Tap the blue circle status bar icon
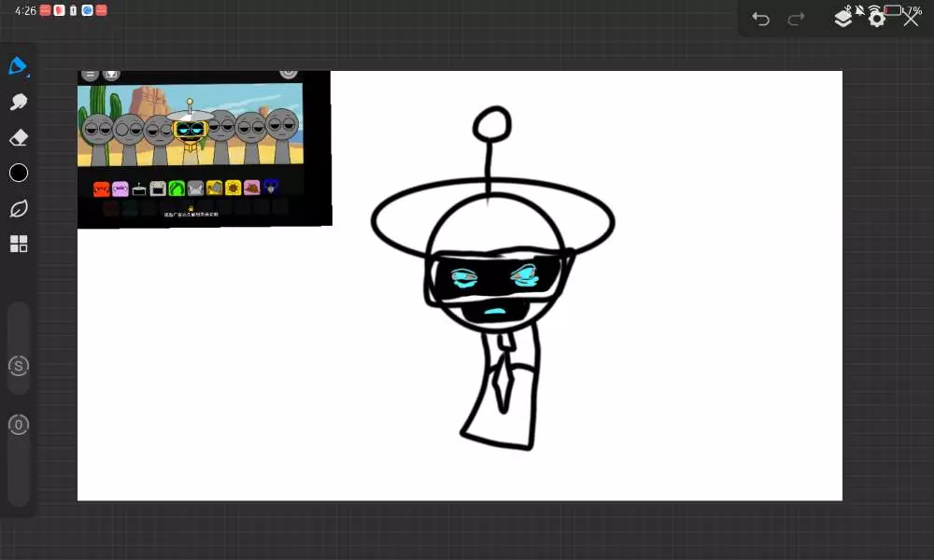 (88, 10)
